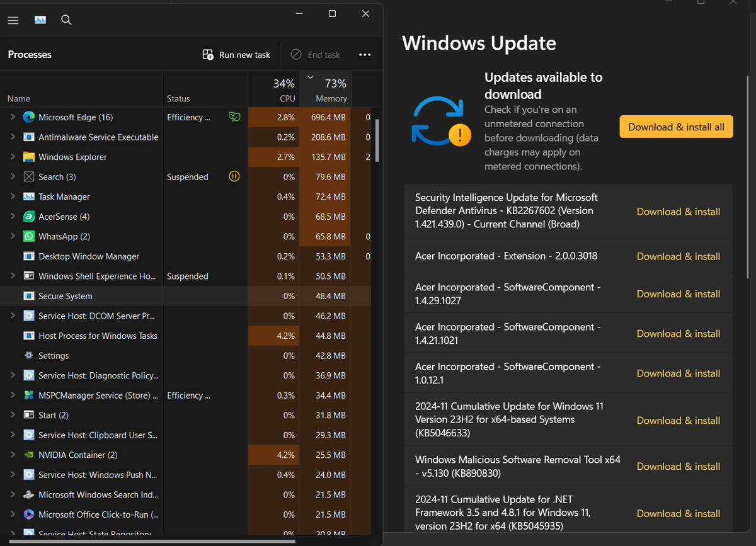Click the Host Process for Windows Tasks icon
The image size is (756, 546).
click(x=28, y=336)
